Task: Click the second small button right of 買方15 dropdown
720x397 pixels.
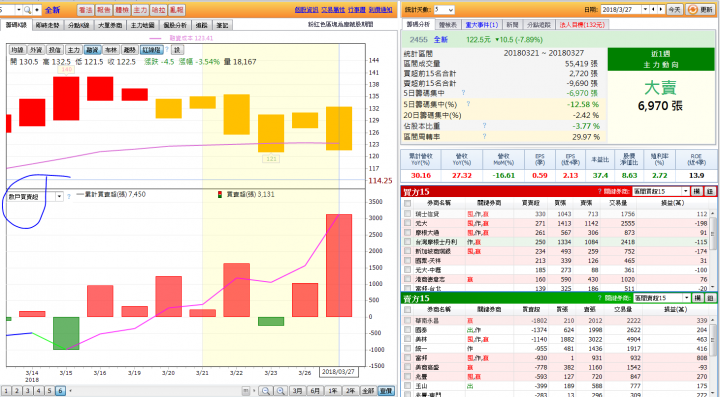Action: tap(710, 191)
